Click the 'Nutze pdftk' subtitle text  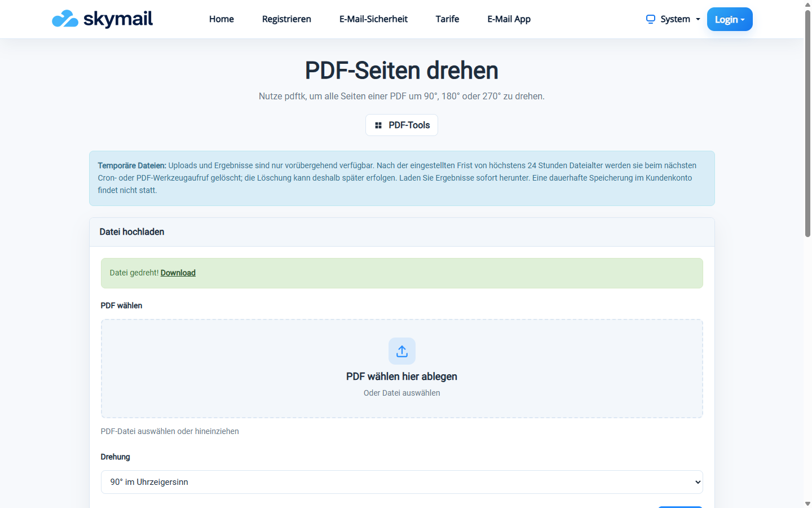pyautogui.click(x=402, y=96)
